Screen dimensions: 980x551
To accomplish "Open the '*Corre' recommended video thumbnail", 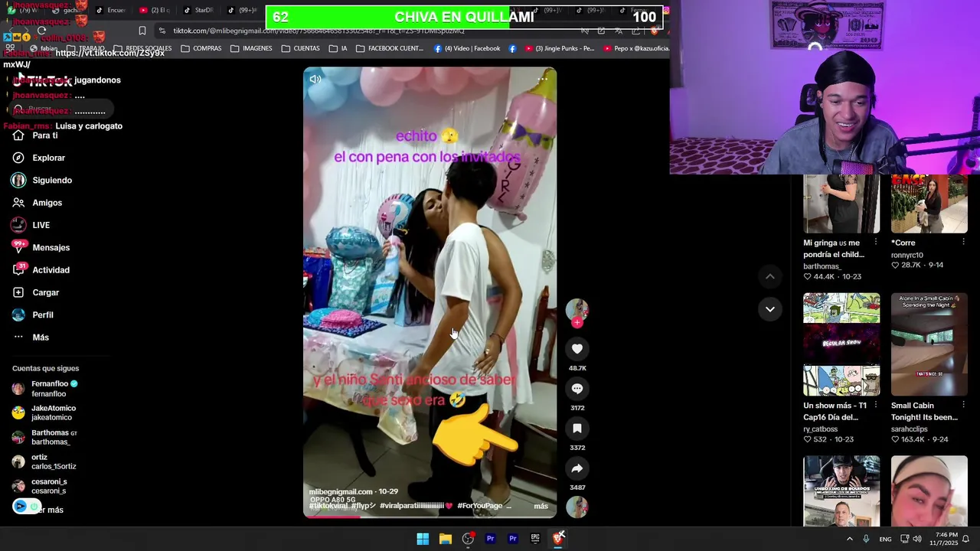I will 929,204.
